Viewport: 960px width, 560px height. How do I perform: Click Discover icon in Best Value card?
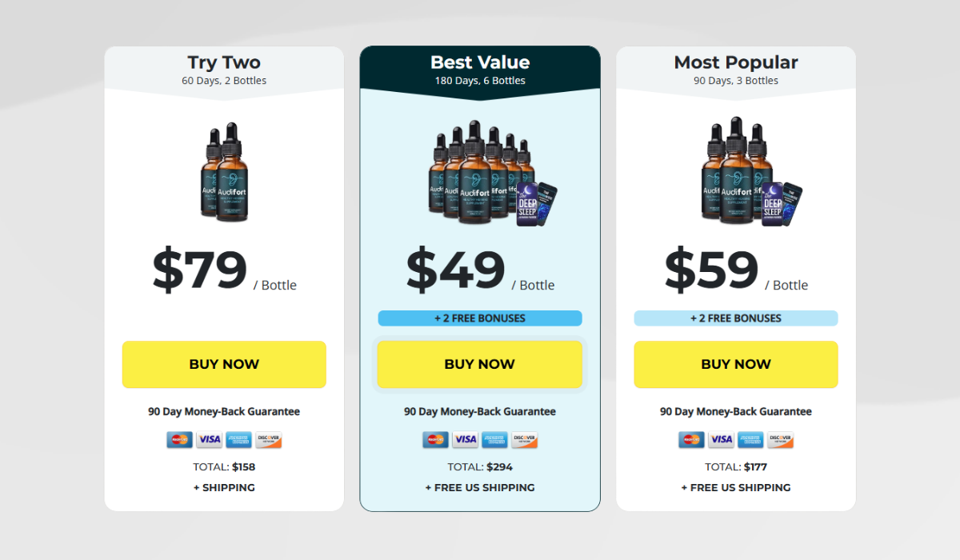(524, 439)
